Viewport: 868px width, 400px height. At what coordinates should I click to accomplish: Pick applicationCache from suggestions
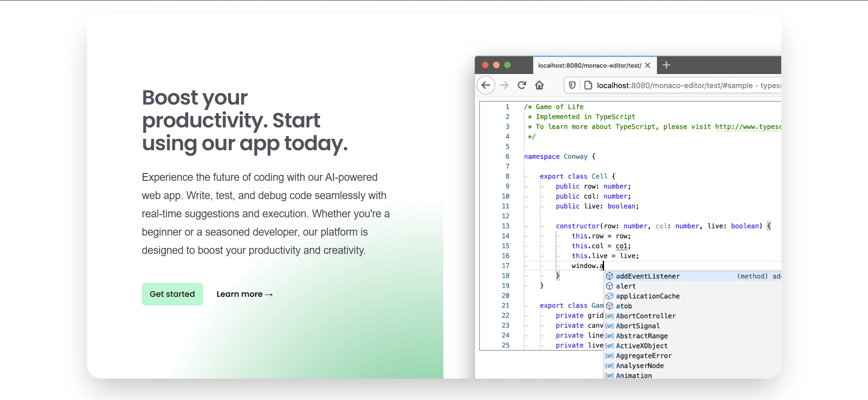click(x=647, y=296)
